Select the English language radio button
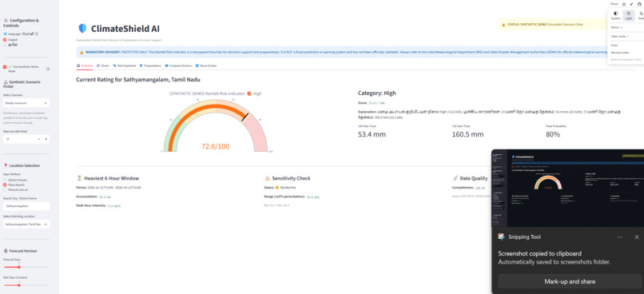This screenshot has height=294, width=644. (x=5, y=40)
